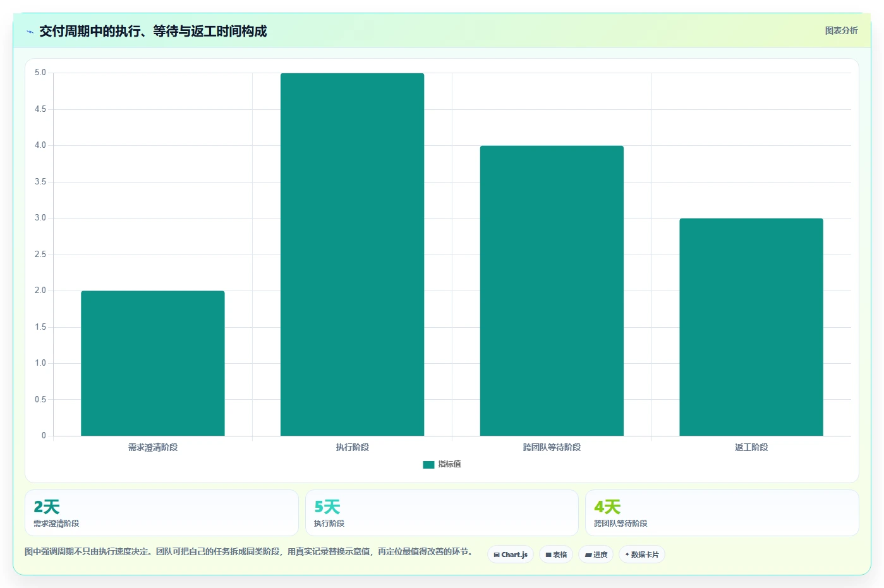Click the 进度 tag pill
The width and height of the screenshot is (884, 588).
pos(596,555)
